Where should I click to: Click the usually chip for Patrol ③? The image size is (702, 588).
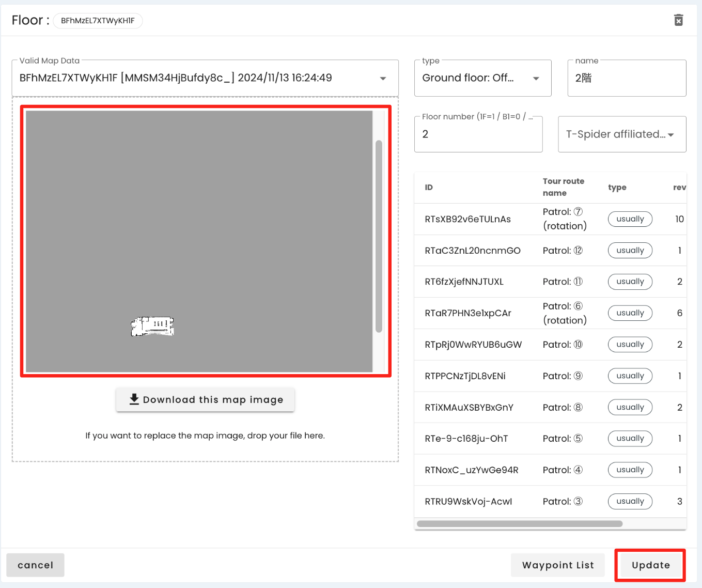point(630,501)
